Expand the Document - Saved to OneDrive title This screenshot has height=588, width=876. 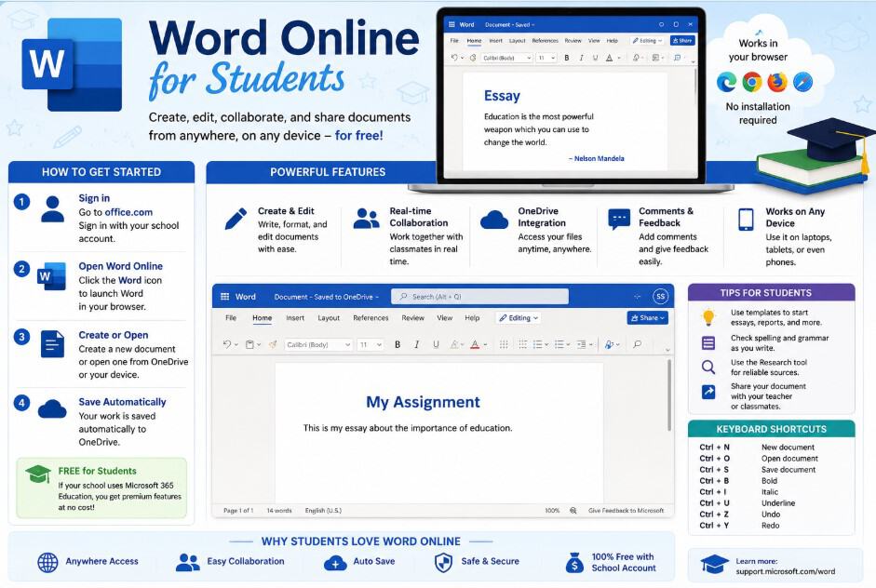pyautogui.click(x=326, y=297)
